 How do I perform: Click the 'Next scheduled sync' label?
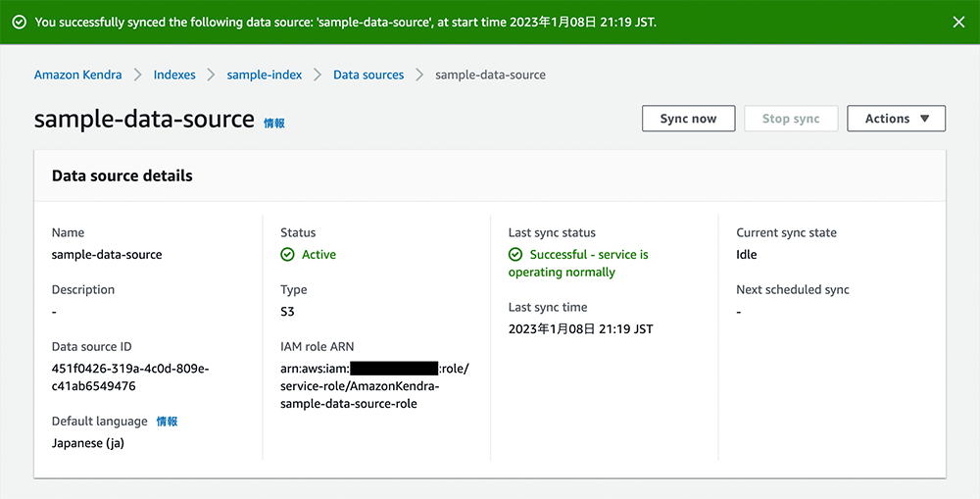(793, 289)
